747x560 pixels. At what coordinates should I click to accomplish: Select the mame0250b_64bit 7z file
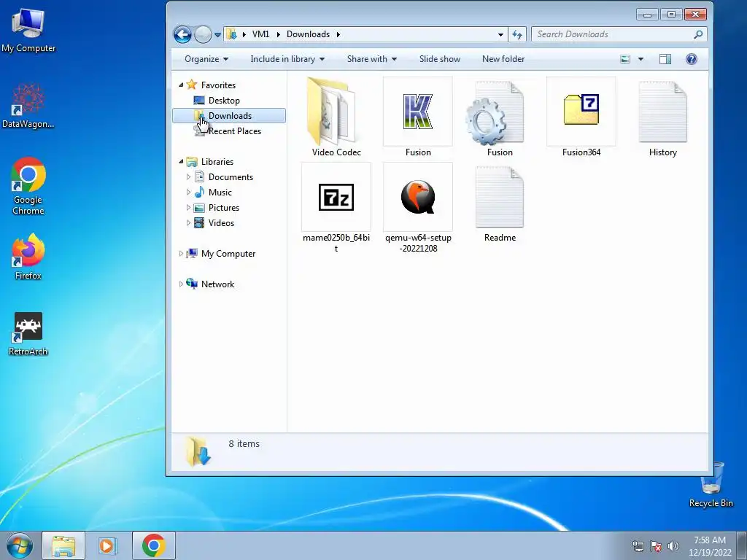point(336,208)
